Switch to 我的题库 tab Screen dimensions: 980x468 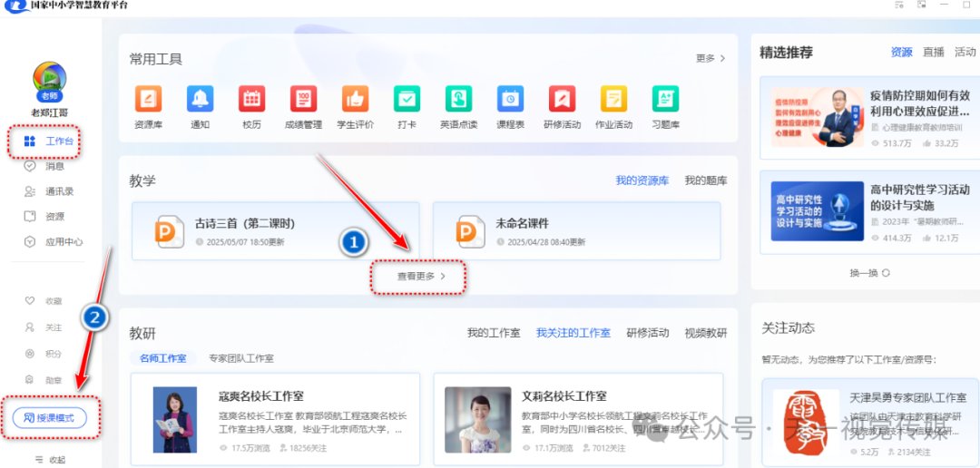(x=705, y=180)
